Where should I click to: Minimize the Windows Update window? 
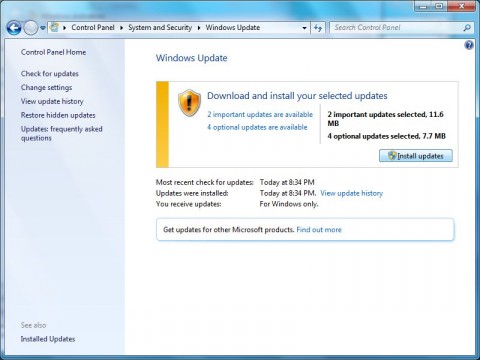424,6
